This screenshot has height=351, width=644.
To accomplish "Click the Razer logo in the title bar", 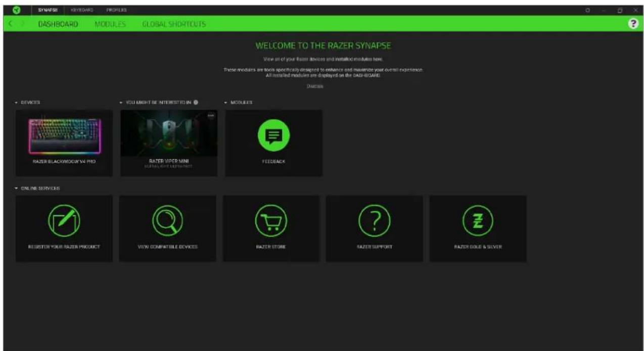I will click(x=16, y=10).
